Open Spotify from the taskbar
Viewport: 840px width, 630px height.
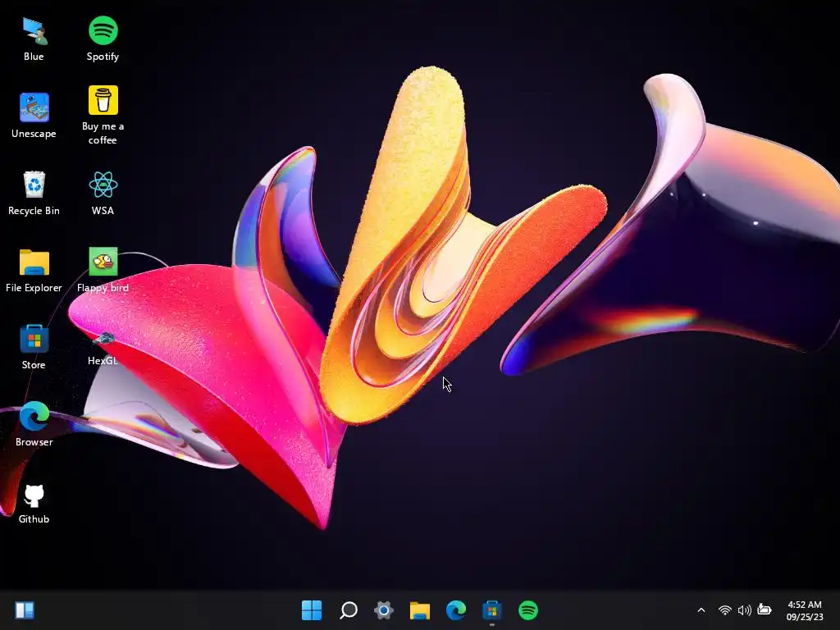point(528,609)
